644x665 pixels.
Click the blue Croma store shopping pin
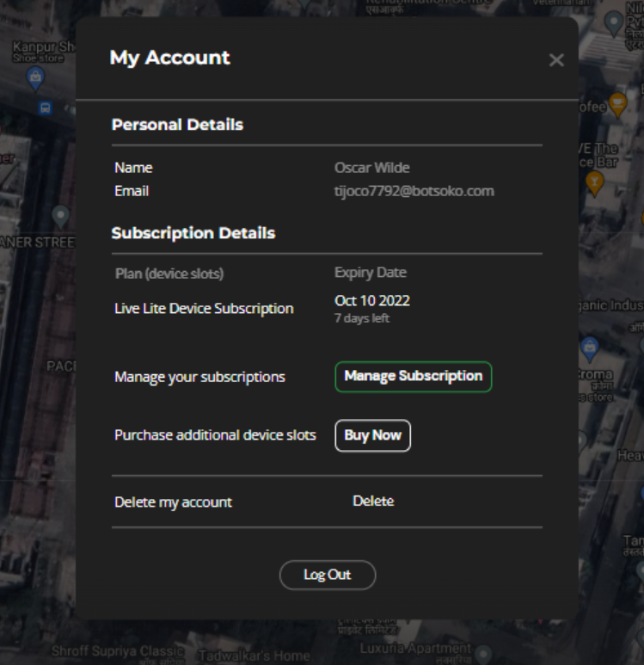click(x=590, y=348)
